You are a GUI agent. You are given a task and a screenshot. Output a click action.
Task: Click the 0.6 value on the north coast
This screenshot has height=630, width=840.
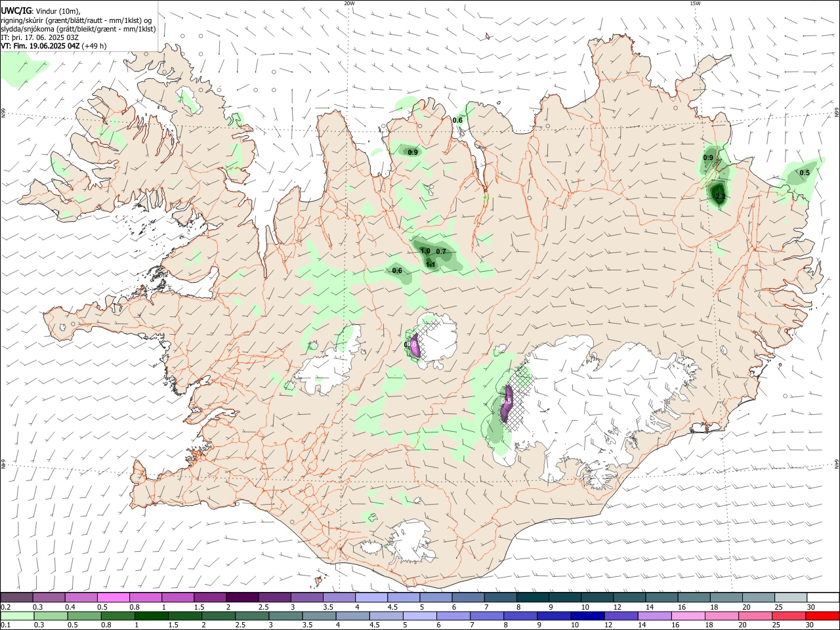457,120
